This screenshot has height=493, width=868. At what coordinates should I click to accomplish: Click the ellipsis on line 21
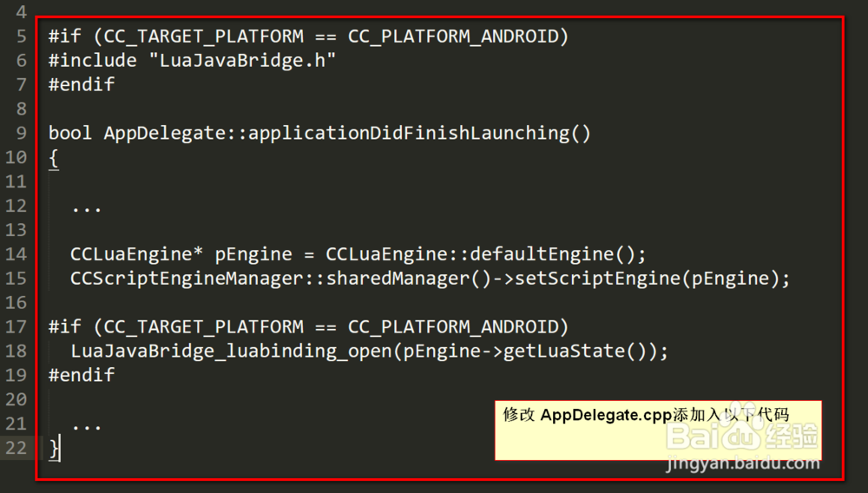click(x=87, y=428)
